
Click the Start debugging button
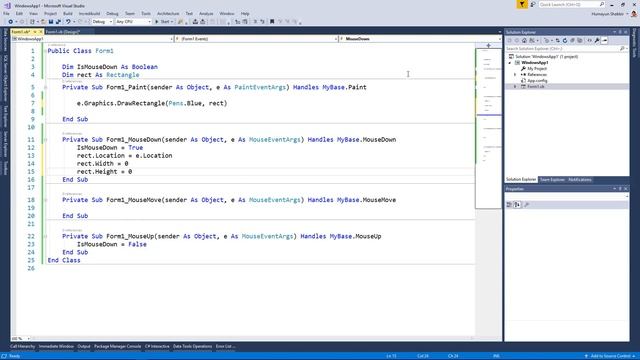click(164, 22)
